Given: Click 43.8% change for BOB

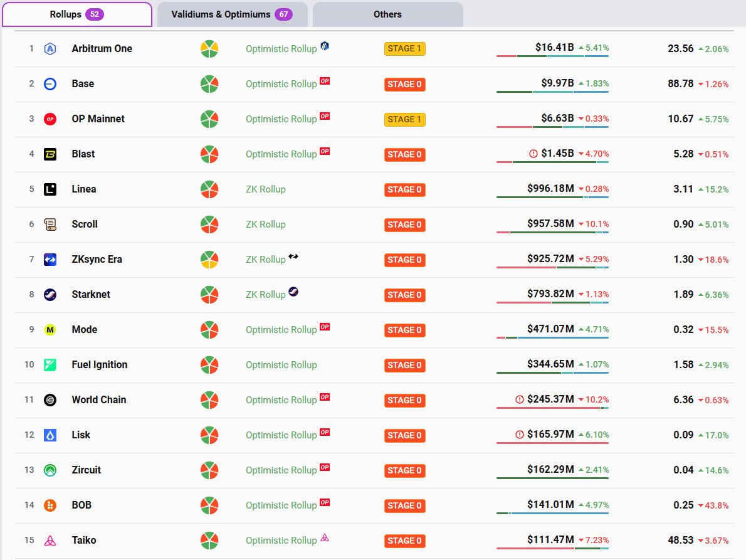Looking at the screenshot, I should pos(713,505).
